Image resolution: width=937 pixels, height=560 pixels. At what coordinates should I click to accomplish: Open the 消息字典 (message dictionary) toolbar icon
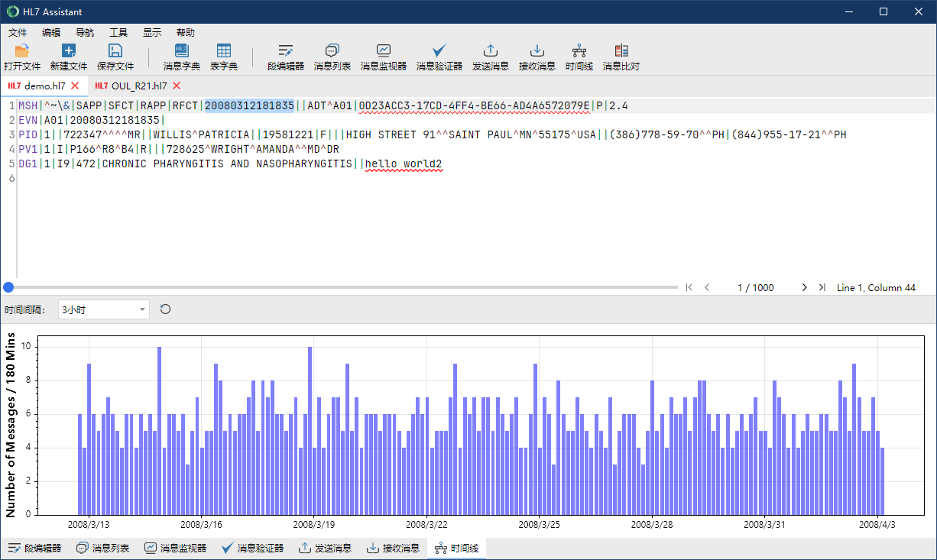[x=181, y=51]
